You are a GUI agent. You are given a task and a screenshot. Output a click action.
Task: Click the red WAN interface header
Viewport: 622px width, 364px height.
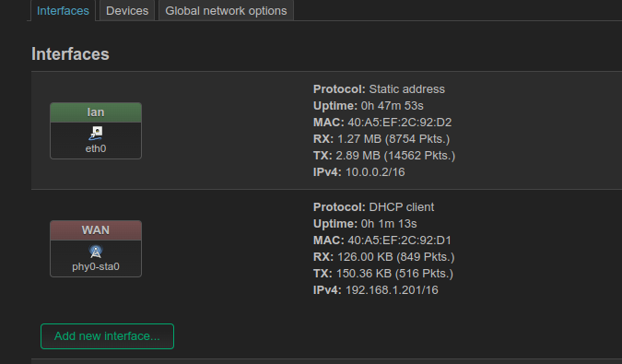pos(96,230)
